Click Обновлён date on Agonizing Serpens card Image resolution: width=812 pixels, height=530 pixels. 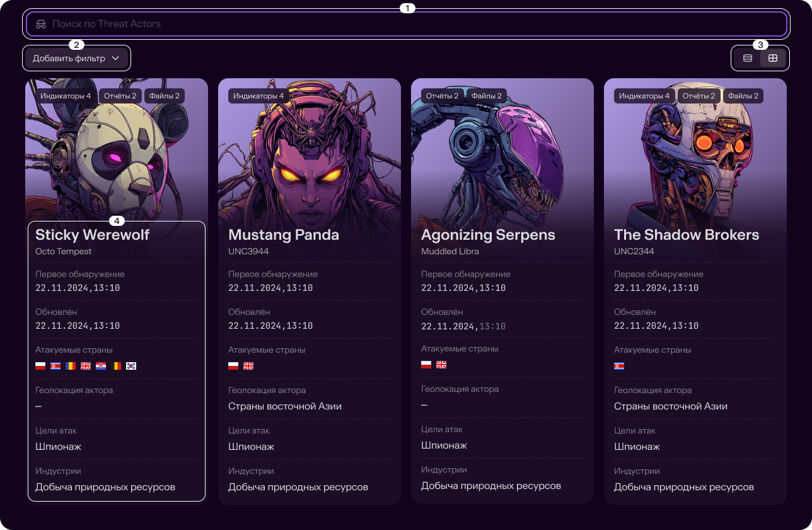tap(463, 326)
